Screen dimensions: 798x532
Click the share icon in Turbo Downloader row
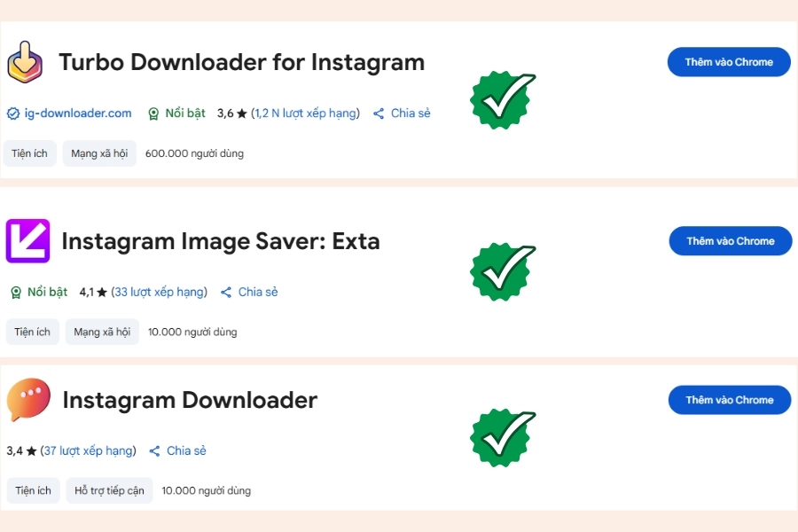pyautogui.click(x=379, y=113)
